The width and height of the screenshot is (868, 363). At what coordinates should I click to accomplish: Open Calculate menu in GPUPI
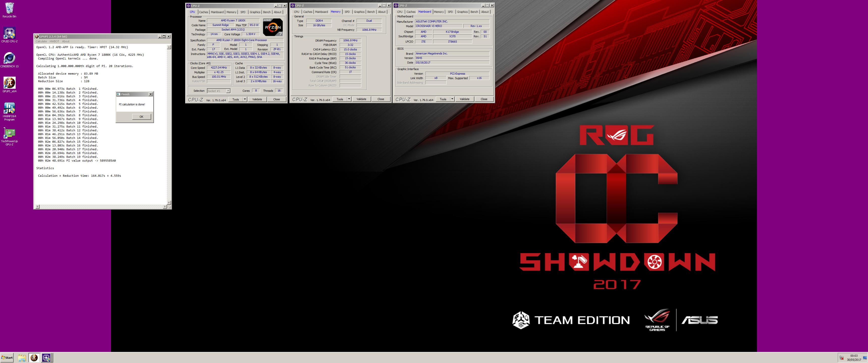click(41, 41)
